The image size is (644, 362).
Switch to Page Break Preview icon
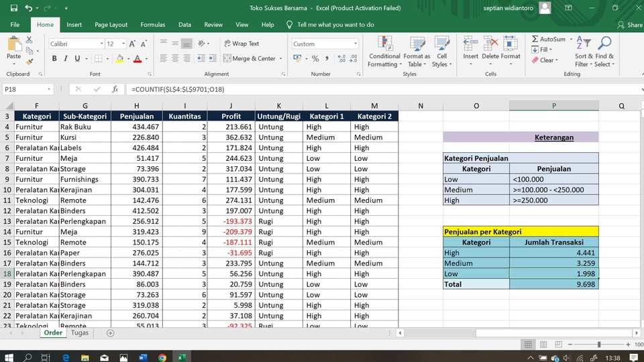559,345
